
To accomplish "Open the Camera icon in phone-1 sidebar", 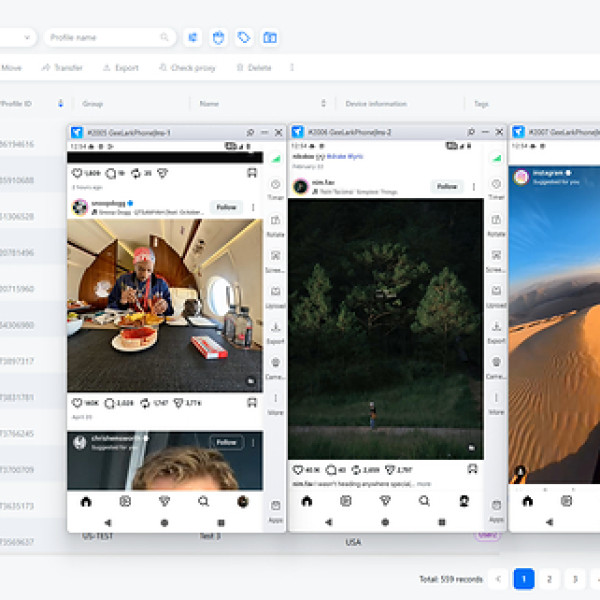I will click(x=276, y=362).
